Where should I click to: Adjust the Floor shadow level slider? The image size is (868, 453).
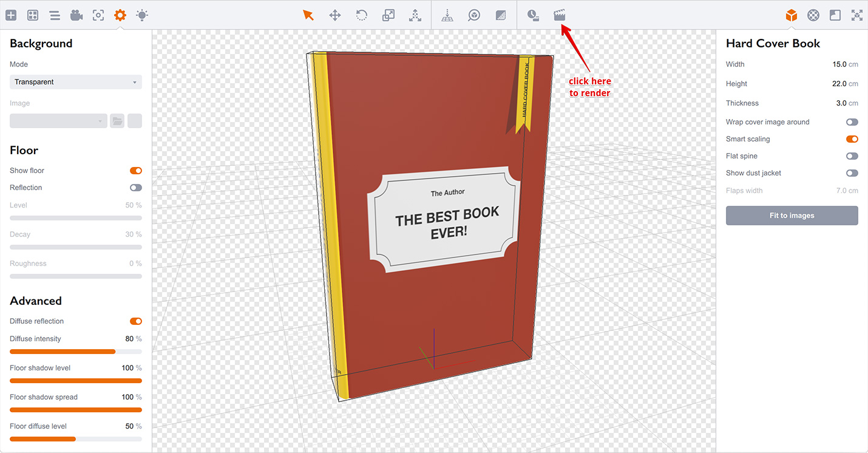(x=76, y=381)
